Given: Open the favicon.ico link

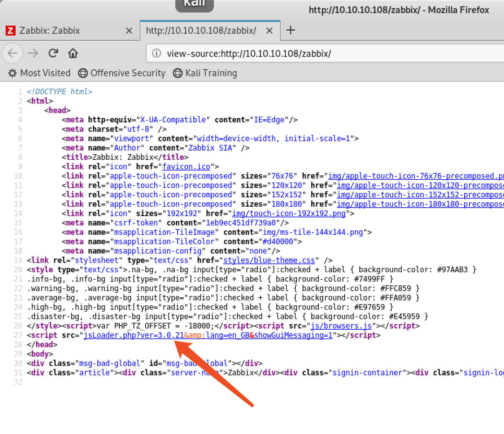Looking at the screenshot, I should [x=186, y=166].
